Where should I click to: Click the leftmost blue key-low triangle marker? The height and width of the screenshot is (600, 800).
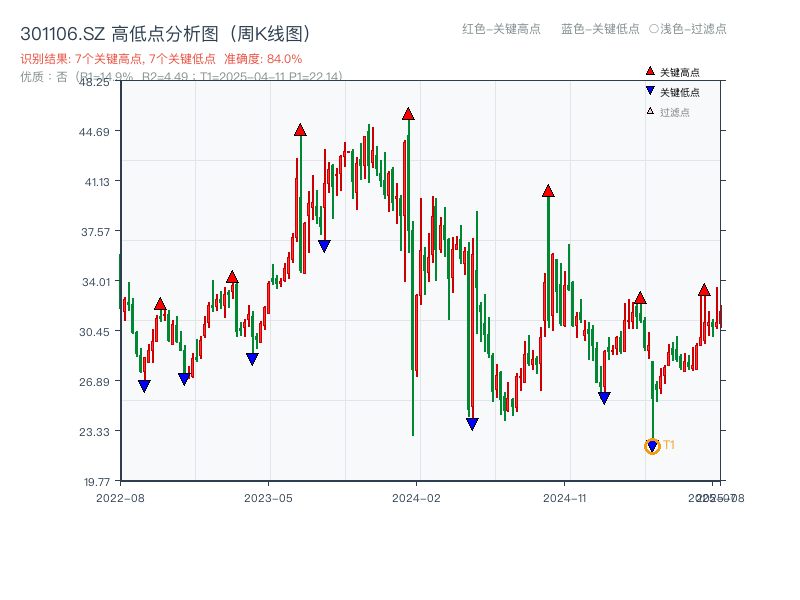143,385
